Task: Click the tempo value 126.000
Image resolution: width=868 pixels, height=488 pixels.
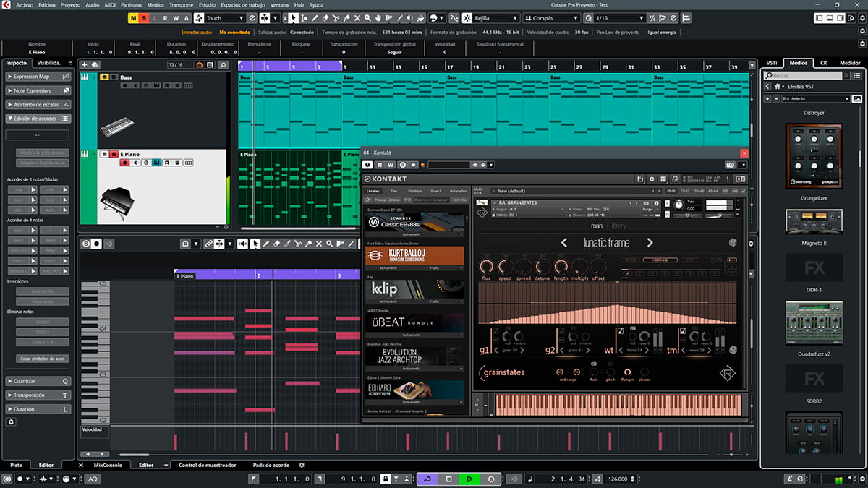Action: tap(617, 479)
